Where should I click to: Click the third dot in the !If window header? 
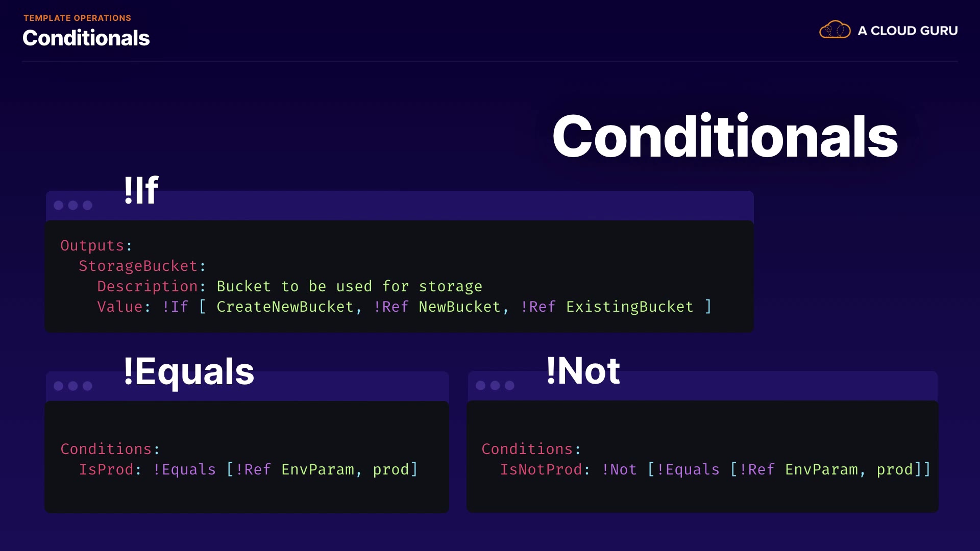tap(87, 205)
